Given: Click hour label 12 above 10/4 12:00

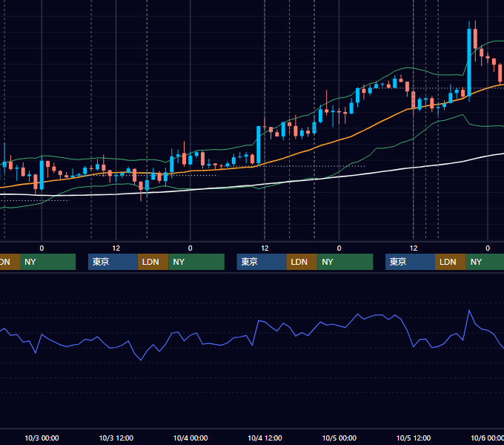Looking at the screenshot, I should tap(265, 248).
